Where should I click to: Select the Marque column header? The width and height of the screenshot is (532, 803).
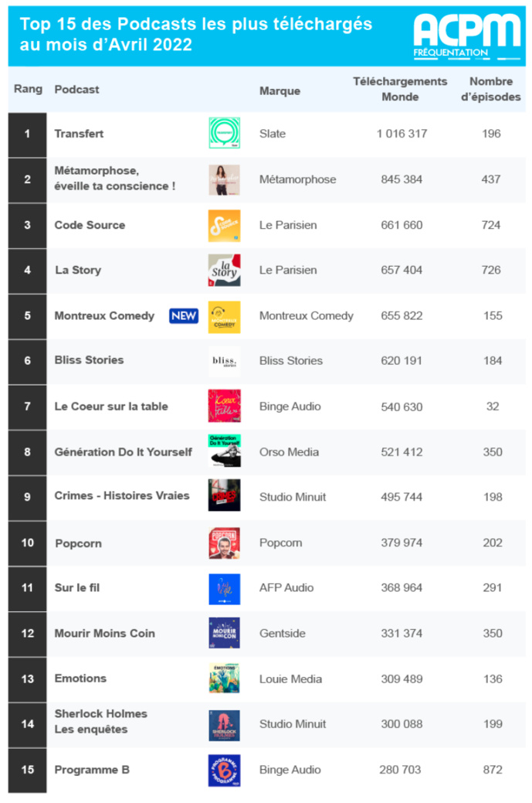pos(280,90)
